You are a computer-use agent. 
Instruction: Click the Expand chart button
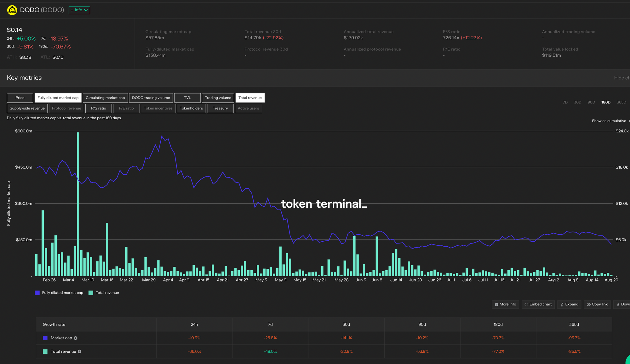569,304
